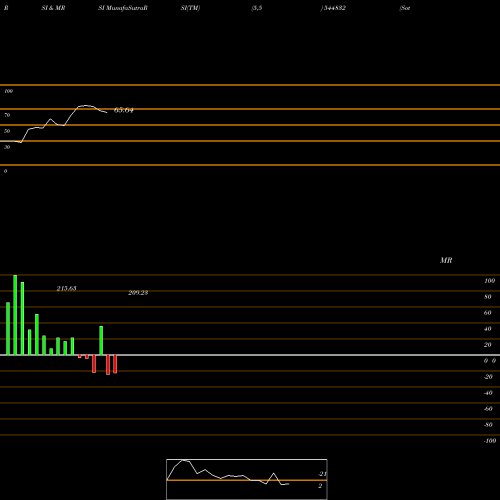Click the 65.64 RSI value label
The width and height of the screenshot is (500, 500).
[124, 110]
